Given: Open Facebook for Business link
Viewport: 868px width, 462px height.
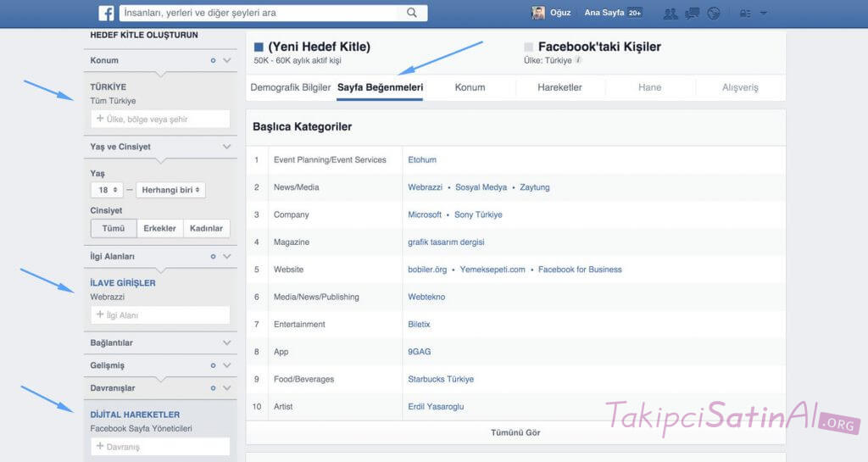Looking at the screenshot, I should point(580,270).
